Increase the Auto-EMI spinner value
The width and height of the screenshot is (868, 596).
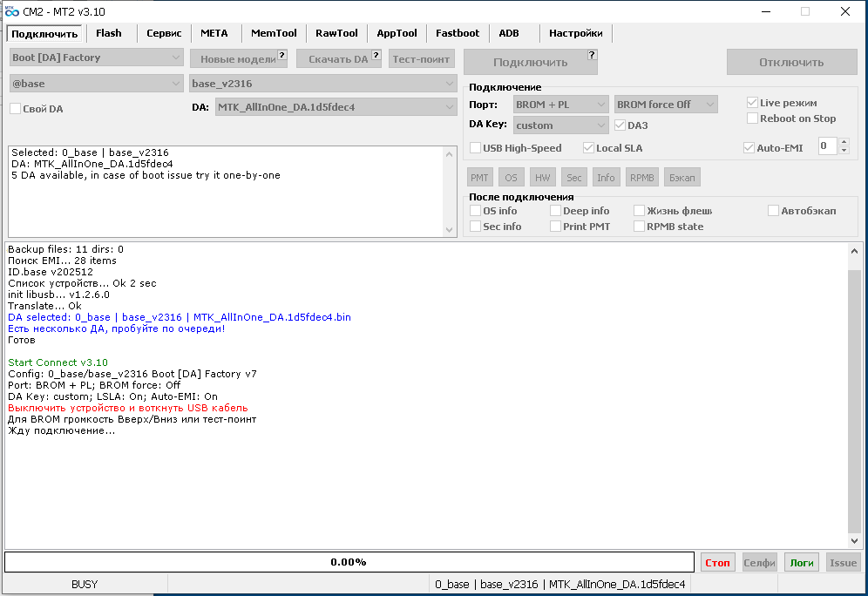click(x=844, y=143)
